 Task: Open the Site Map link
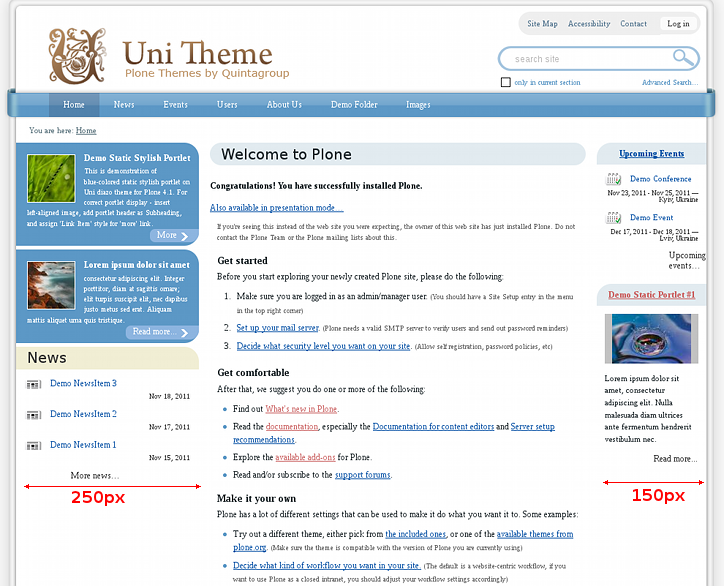[543, 24]
